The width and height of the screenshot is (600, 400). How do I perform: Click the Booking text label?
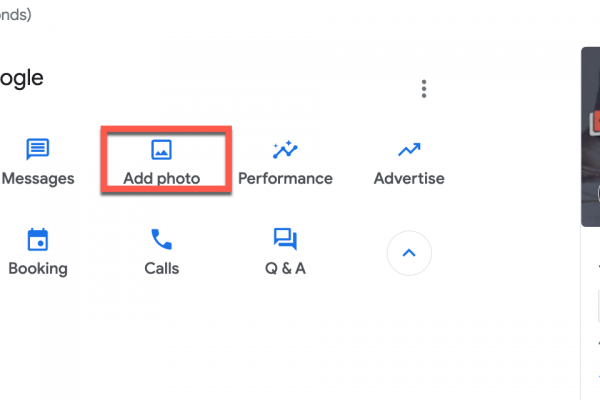(x=38, y=268)
